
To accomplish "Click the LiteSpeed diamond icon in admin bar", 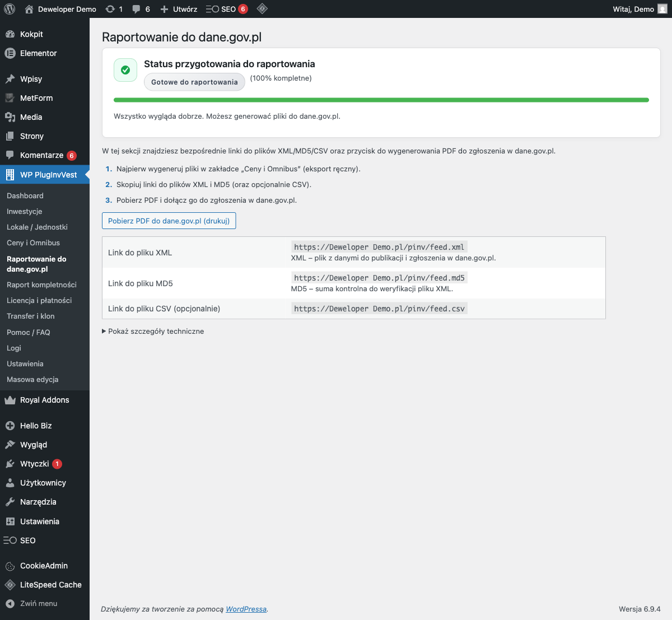I will tap(262, 9).
